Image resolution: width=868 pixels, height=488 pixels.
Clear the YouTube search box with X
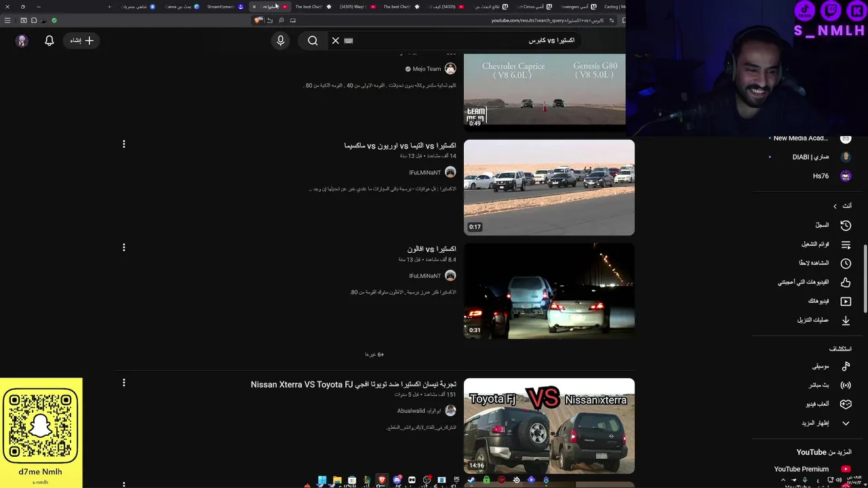335,41
